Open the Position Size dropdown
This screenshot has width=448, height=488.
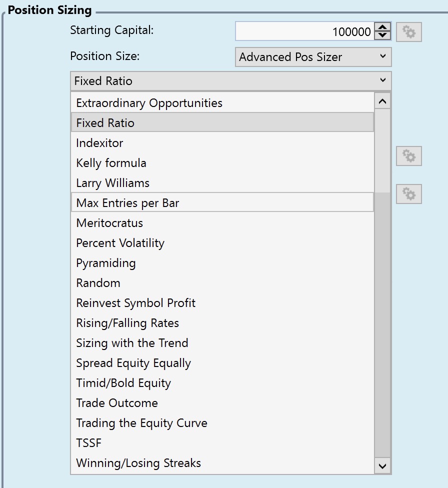[313, 57]
